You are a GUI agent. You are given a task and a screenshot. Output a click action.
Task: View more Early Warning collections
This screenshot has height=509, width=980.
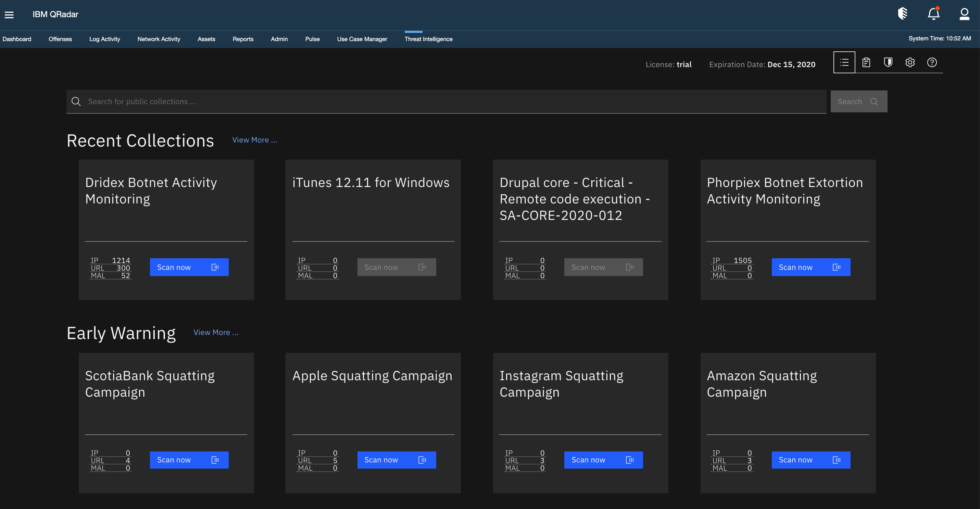[216, 333]
